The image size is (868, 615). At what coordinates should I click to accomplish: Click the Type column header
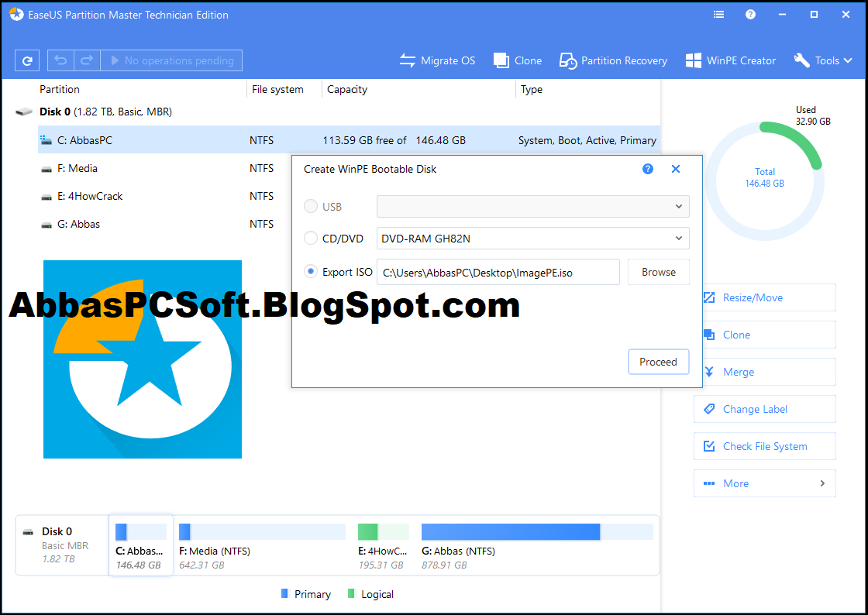pos(532,89)
